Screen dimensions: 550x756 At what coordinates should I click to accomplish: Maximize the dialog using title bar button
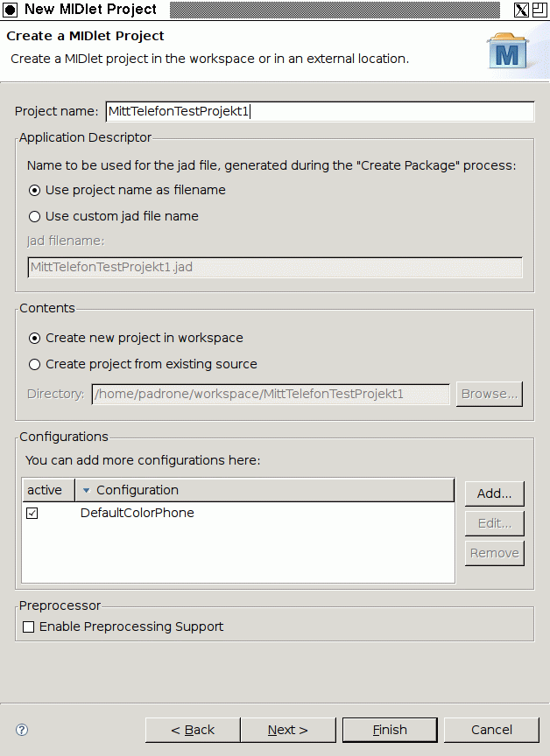[539, 9]
